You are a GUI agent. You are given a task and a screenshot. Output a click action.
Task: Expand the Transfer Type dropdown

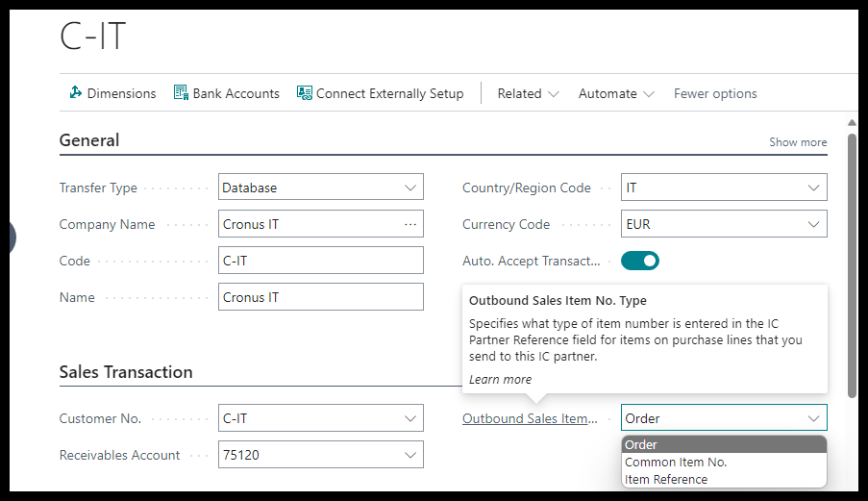coord(410,188)
